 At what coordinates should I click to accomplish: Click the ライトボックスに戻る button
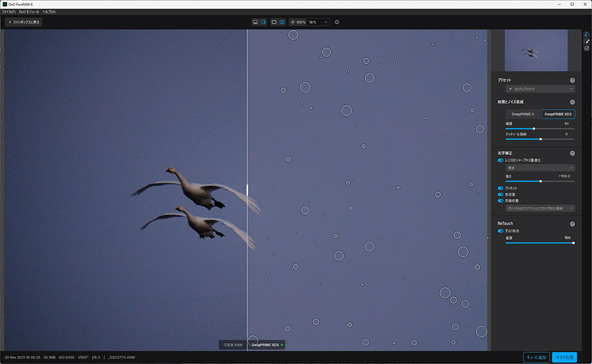tap(24, 22)
